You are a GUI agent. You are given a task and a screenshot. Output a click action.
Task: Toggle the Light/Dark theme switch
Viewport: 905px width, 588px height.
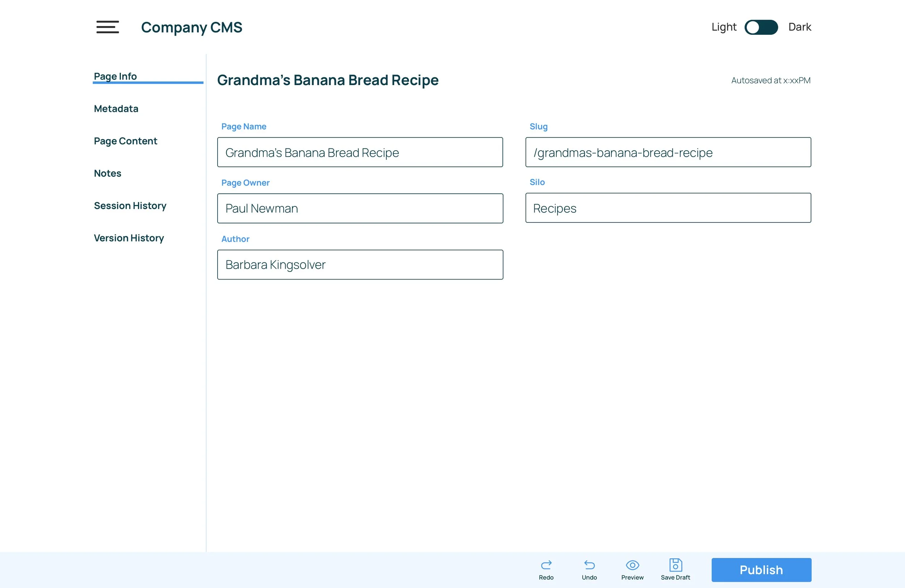(x=761, y=27)
